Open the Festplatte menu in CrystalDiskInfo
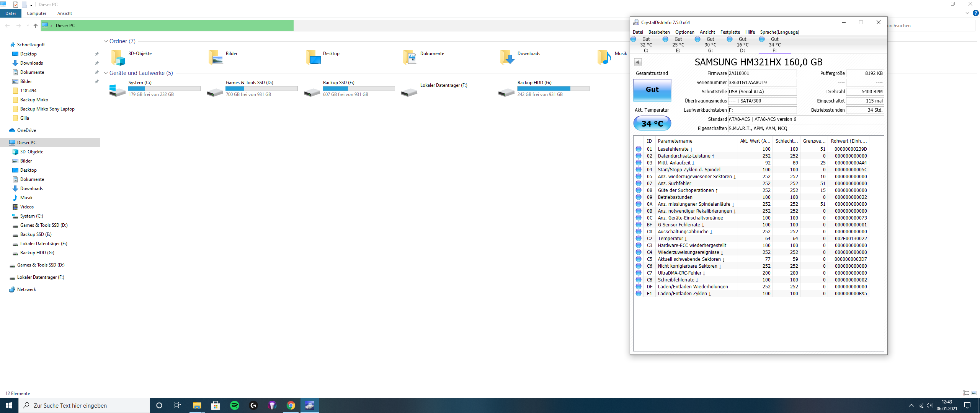The width and height of the screenshot is (980, 413). click(x=730, y=32)
